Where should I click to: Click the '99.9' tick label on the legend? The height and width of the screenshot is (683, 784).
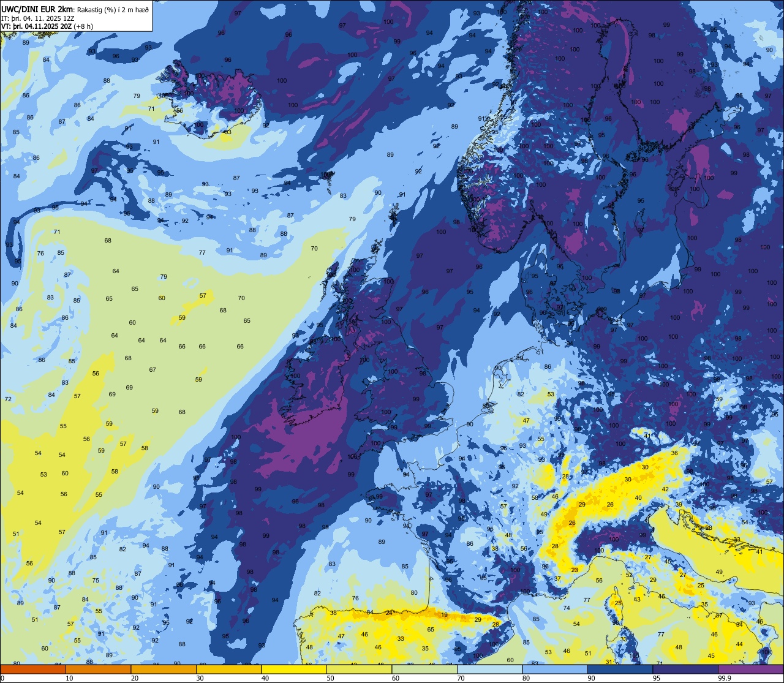tap(724, 678)
